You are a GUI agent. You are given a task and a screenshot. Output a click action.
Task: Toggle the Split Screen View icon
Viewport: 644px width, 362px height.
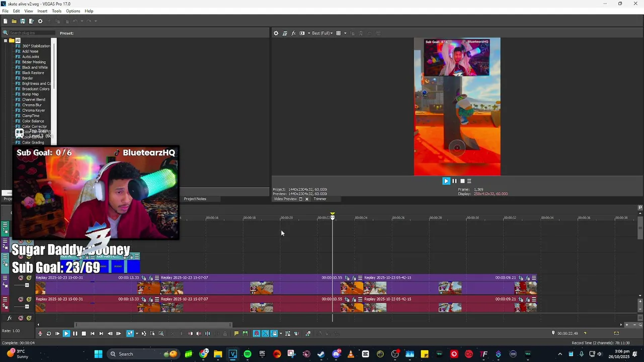coord(302,33)
